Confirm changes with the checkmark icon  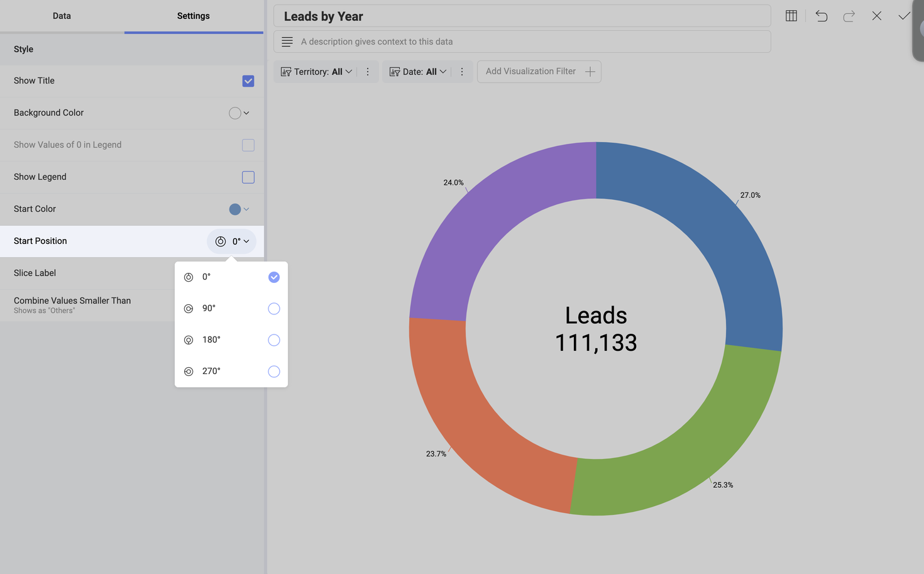905,16
